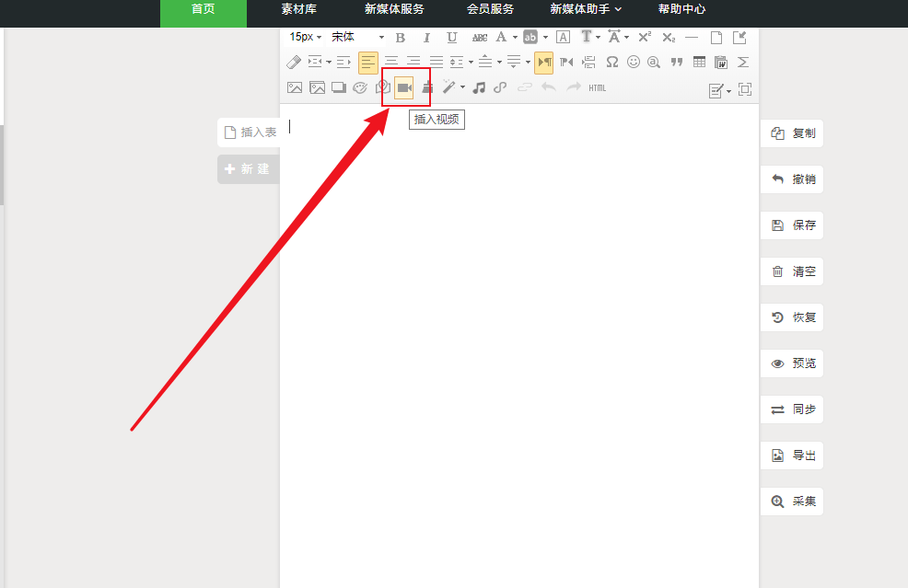Toggle bold formatting
908x588 pixels.
pyautogui.click(x=400, y=38)
